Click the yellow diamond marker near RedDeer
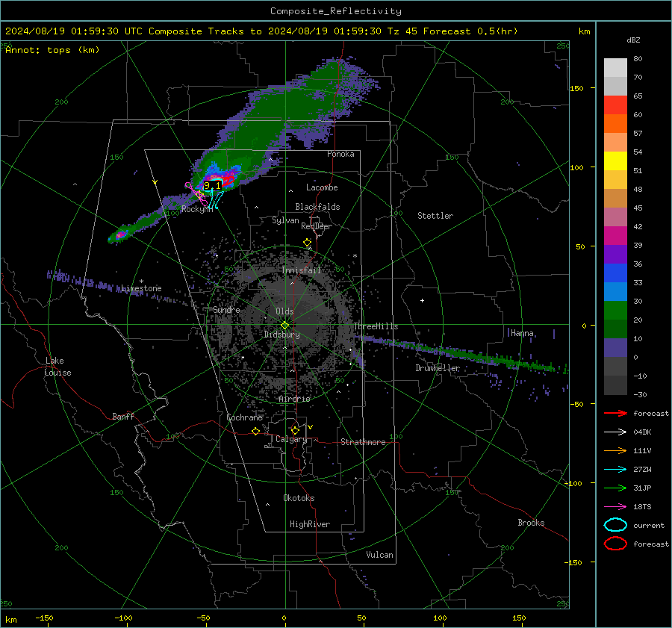This screenshot has height=628, width=672. [x=308, y=243]
